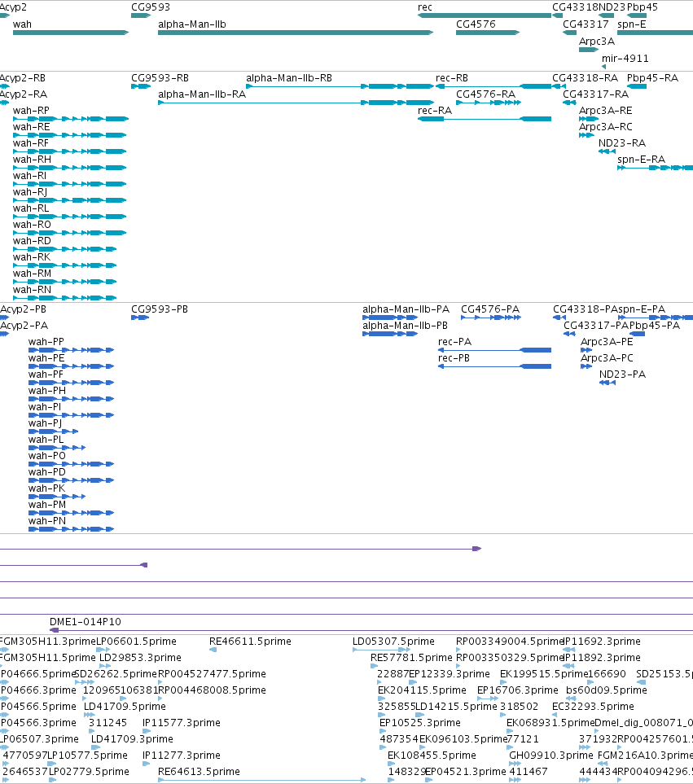Screen dimensions: 693x784
Task: Click the alpha-Man-IIb gene bar
Action: coord(296,33)
